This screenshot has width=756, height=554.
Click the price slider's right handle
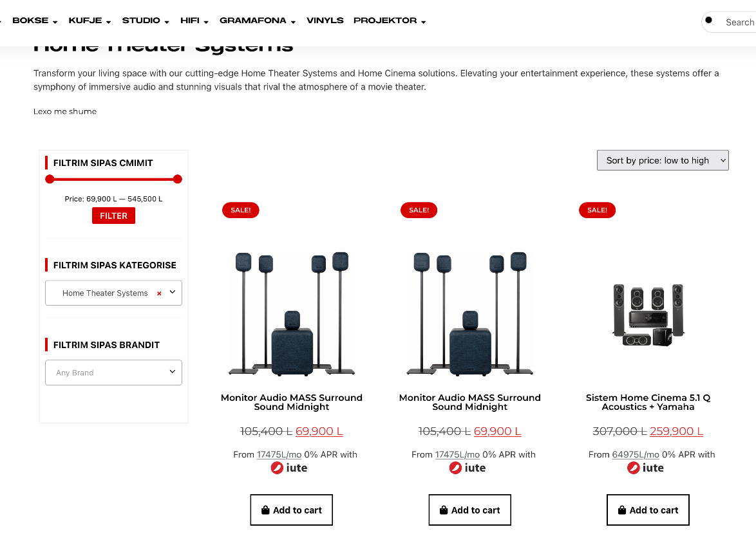178,179
